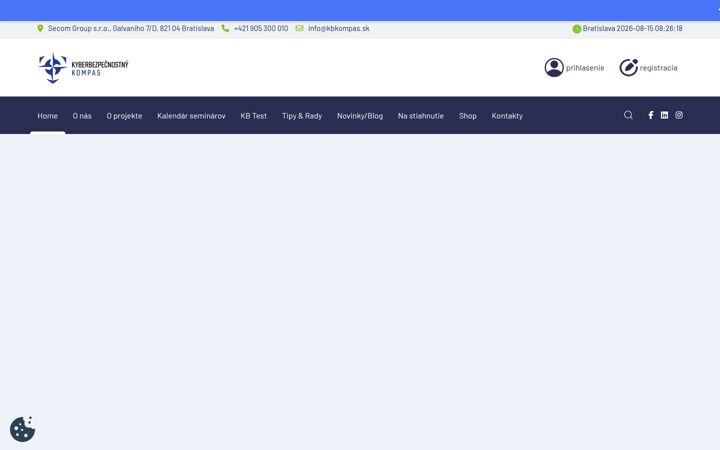
Task: Click the green phone icon
Action: click(225, 28)
